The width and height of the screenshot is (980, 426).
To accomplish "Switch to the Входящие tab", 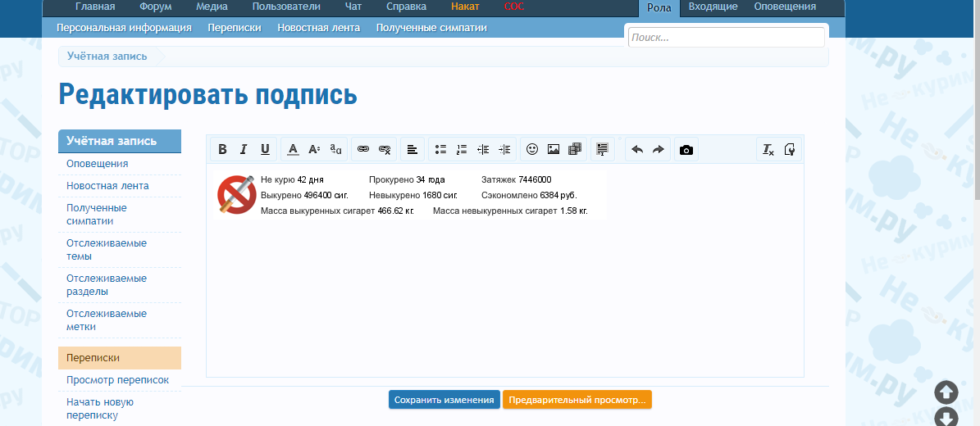I will 713,7.
